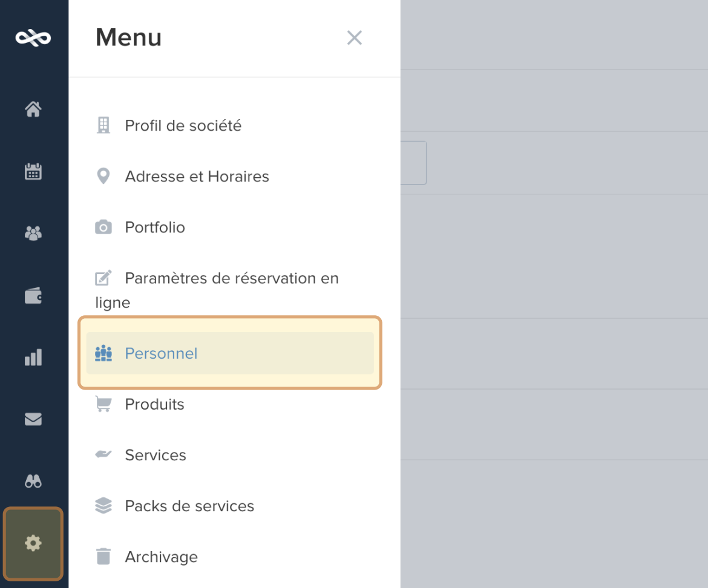Open the clients group icon
708x588 pixels.
[x=33, y=234]
